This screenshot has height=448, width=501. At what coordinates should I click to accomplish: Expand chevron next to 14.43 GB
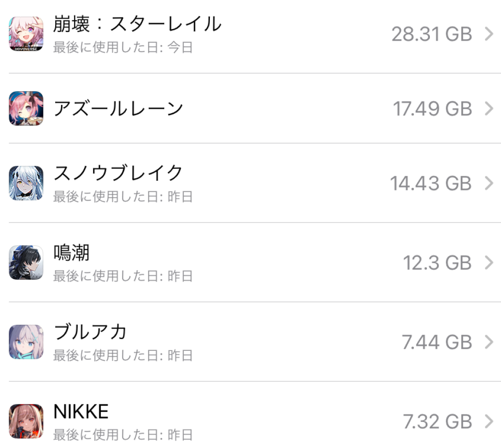(x=489, y=183)
